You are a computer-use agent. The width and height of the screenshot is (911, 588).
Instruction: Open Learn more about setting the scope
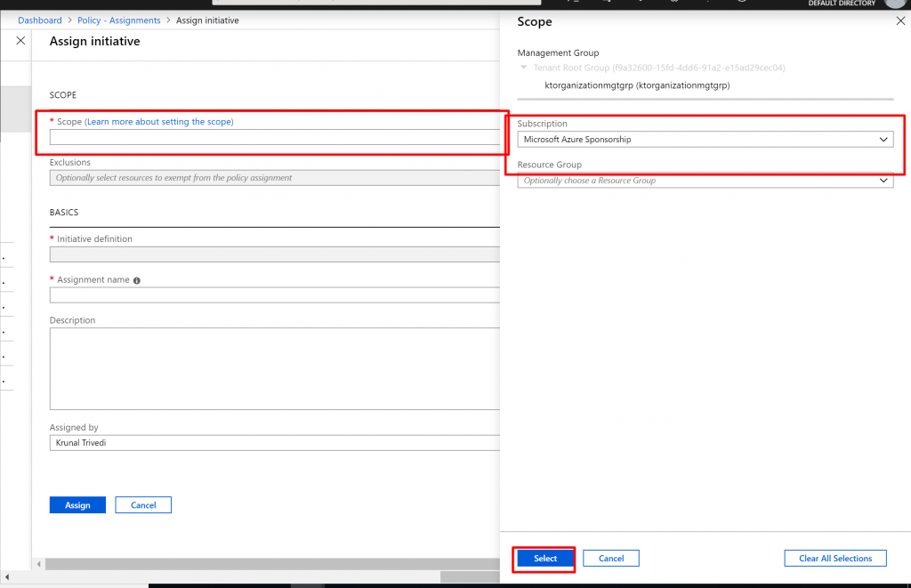point(159,122)
